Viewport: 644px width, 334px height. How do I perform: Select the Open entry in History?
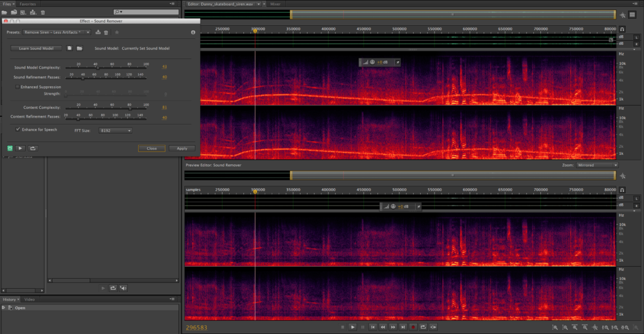pos(20,308)
